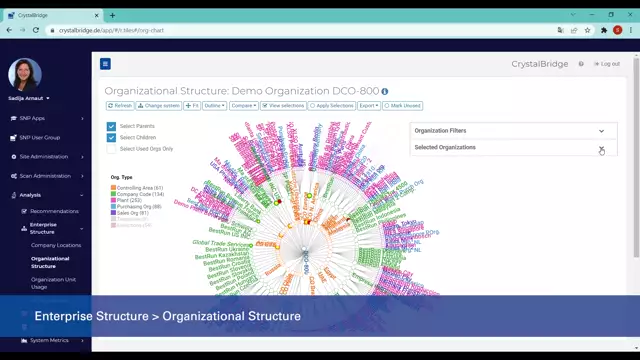Collapse the Analysis menu
Viewport: 640px width, 360px height.
point(46,195)
